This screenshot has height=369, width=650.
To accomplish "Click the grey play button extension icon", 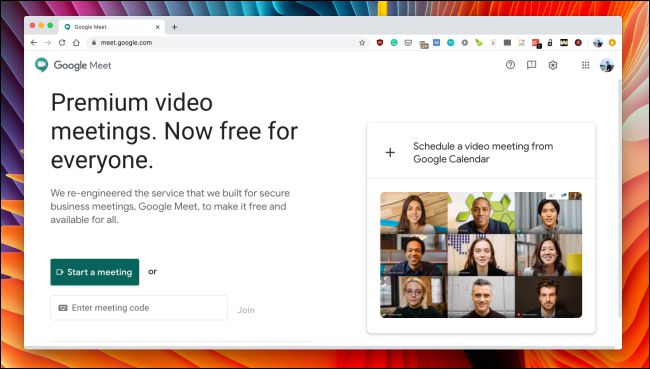I will click(465, 43).
